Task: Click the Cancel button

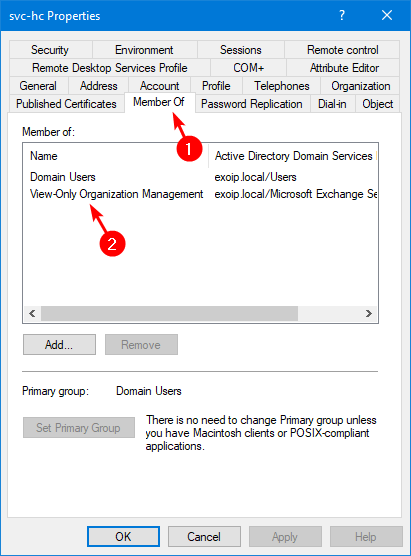Action: point(204,536)
